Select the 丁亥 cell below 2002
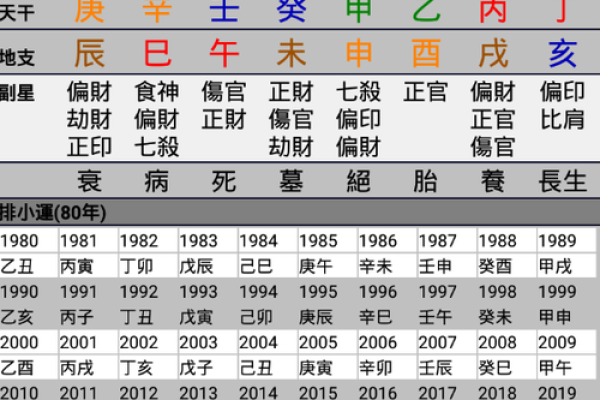Screen dimensions: 600x400 (x=148, y=368)
